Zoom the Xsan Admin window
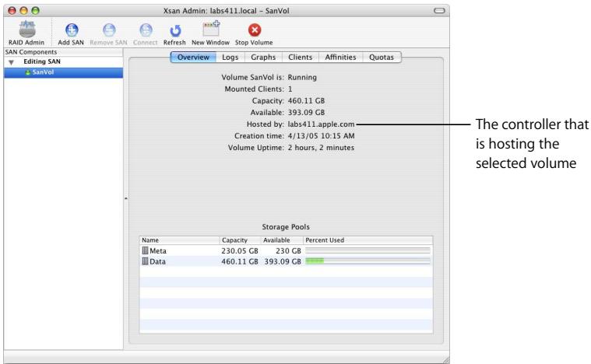Screen dimensions: 591x364 point(36,11)
